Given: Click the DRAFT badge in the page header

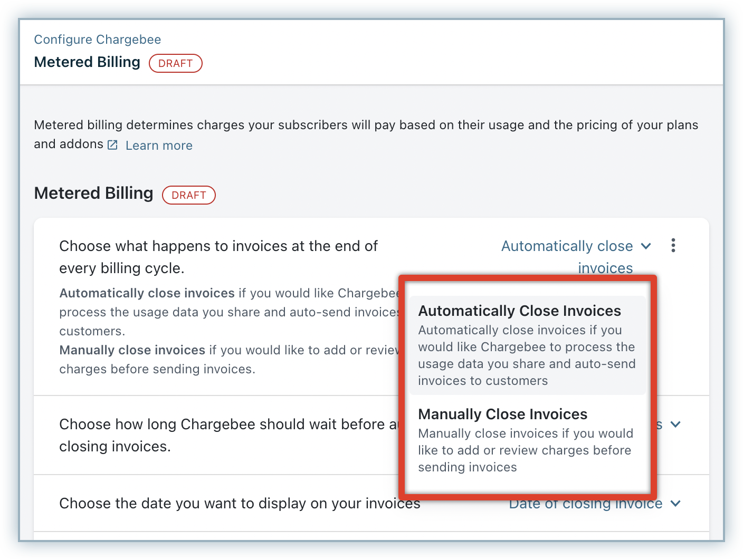Looking at the screenshot, I should pos(176,63).
